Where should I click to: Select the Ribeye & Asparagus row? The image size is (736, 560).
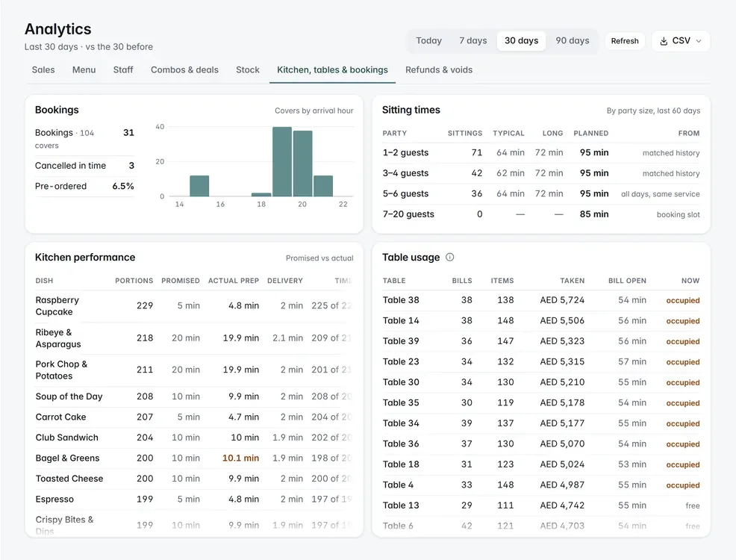194,338
